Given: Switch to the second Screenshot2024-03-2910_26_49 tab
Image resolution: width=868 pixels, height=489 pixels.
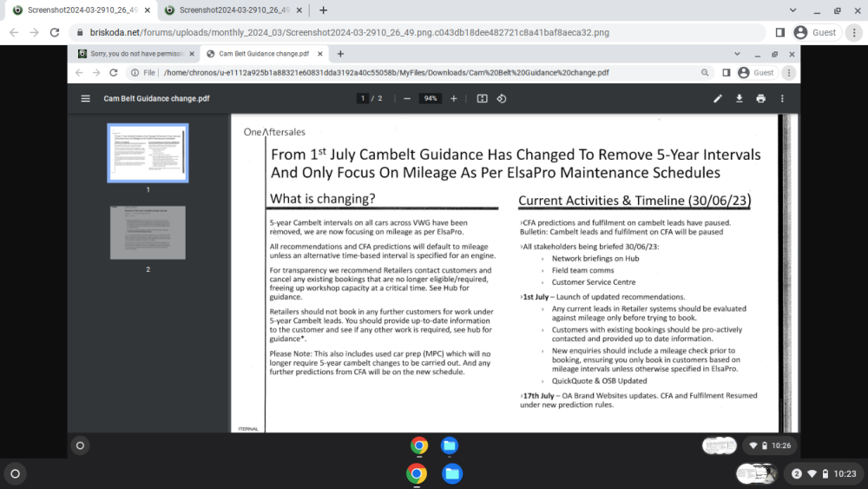Looking at the screenshot, I should click(x=233, y=10).
